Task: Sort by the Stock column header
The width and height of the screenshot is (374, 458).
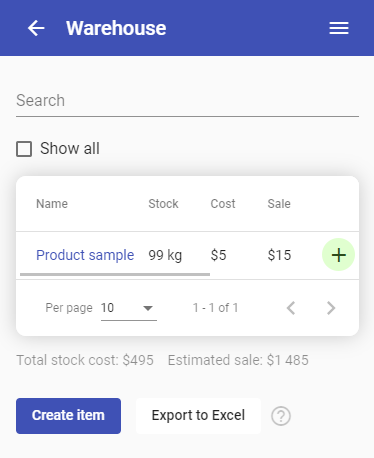Action: tap(163, 204)
